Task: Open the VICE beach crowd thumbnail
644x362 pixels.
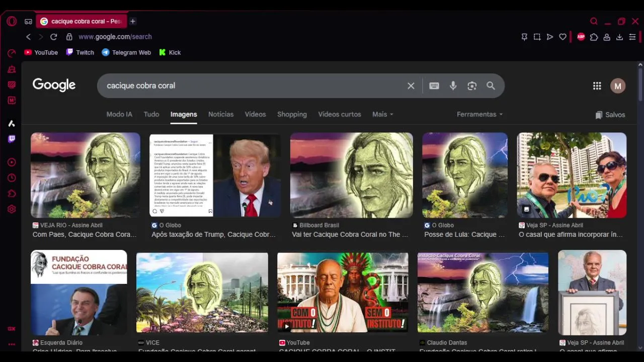Action: (202, 293)
